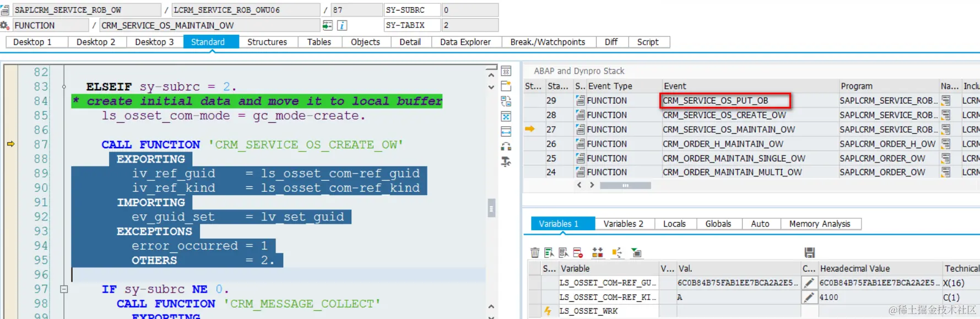
Task: Click the orange dashed-arrows icon in Variables toolbar
Action: pyautogui.click(x=617, y=252)
